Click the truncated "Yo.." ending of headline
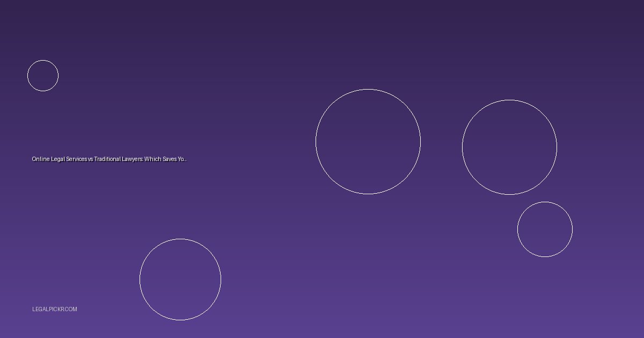The height and width of the screenshot is (338, 644). click(182, 159)
